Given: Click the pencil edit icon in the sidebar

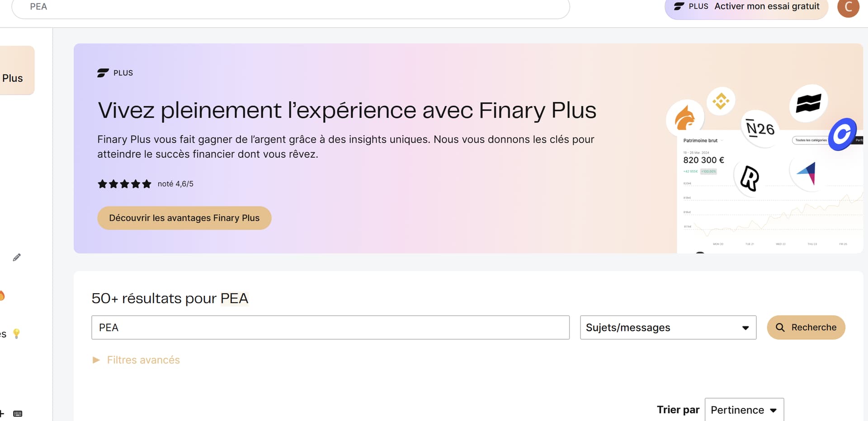Looking at the screenshot, I should click(17, 257).
